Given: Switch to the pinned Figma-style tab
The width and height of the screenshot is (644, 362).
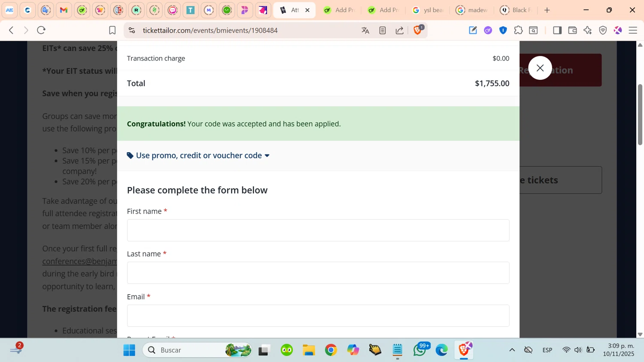Looking at the screenshot, I should pyautogui.click(x=245, y=10).
